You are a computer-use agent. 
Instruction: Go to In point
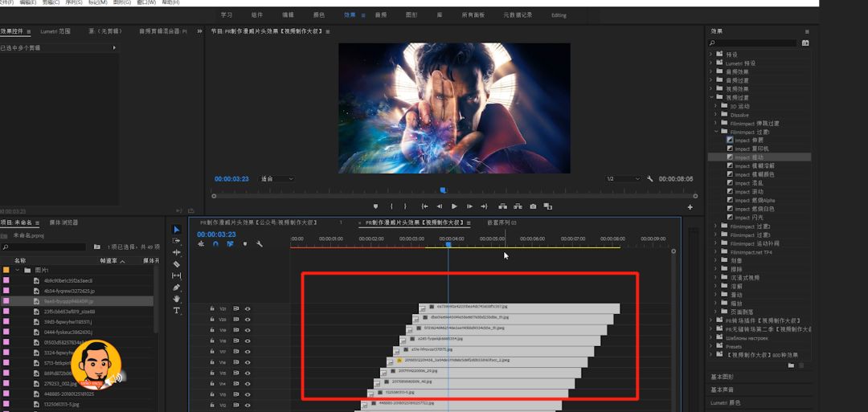coord(424,206)
